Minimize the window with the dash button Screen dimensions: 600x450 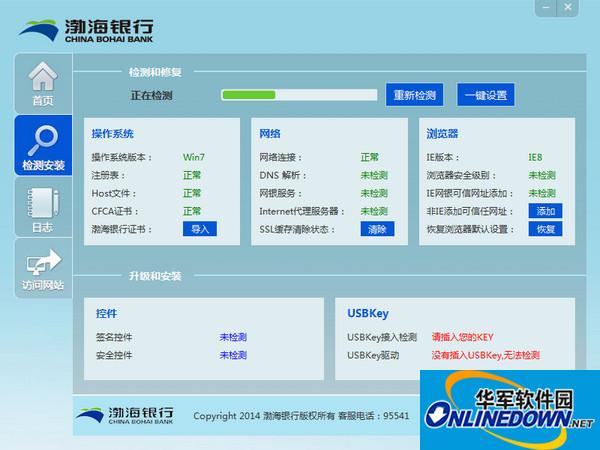(546, 7)
